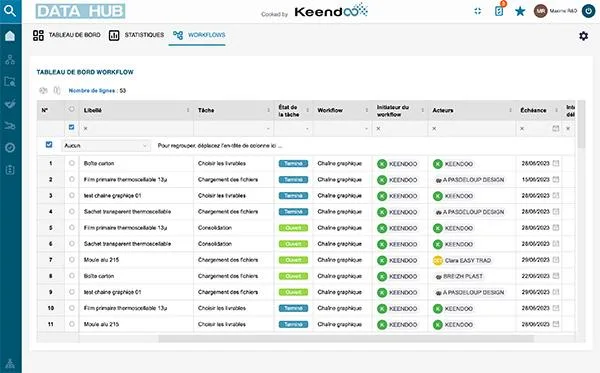The width and height of the screenshot is (600, 373).
Task: Open the search magnifier in sidebar
Action: (10, 11)
